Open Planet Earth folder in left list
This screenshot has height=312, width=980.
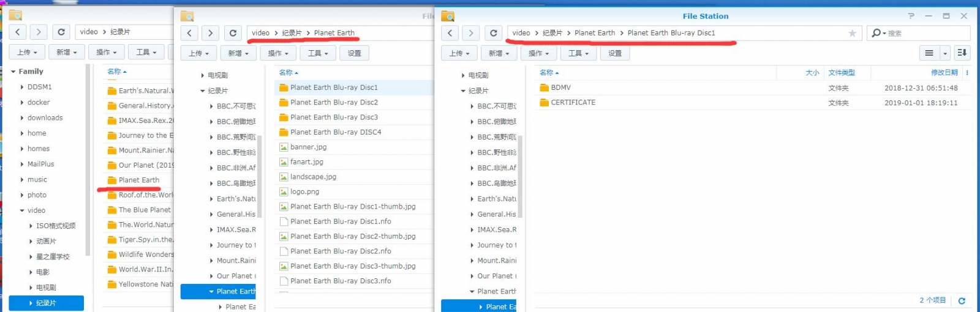pyautogui.click(x=140, y=180)
